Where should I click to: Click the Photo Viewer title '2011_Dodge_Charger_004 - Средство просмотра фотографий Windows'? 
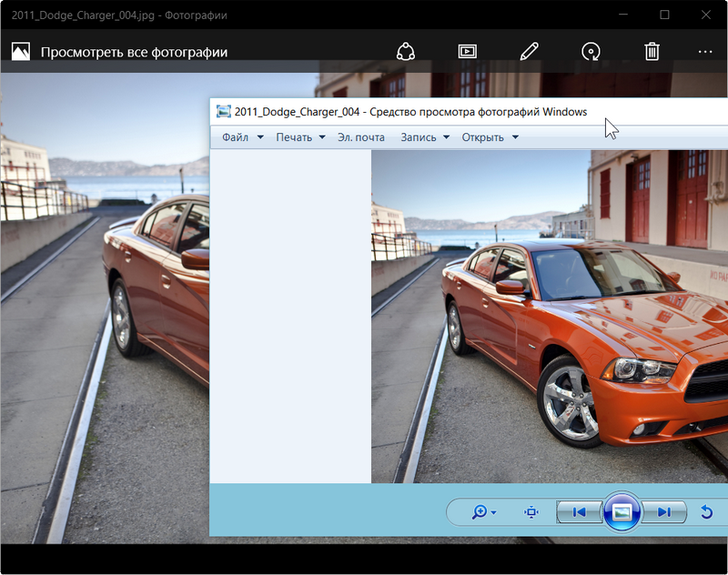click(x=410, y=112)
